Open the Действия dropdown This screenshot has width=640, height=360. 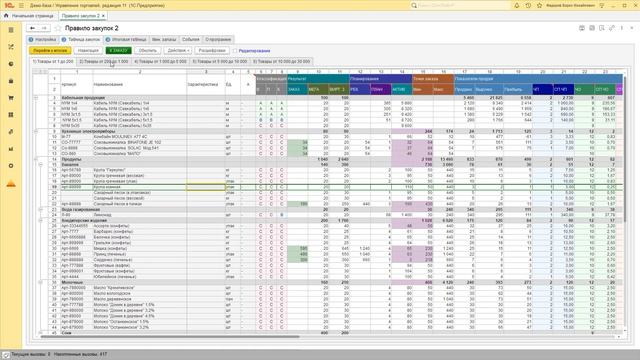[178, 51]
